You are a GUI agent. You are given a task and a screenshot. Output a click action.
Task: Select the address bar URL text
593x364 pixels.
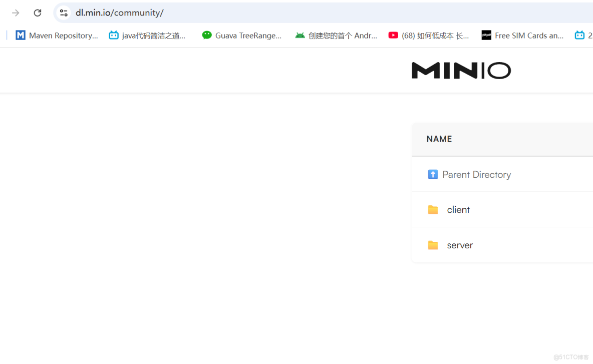pos(119,13)
